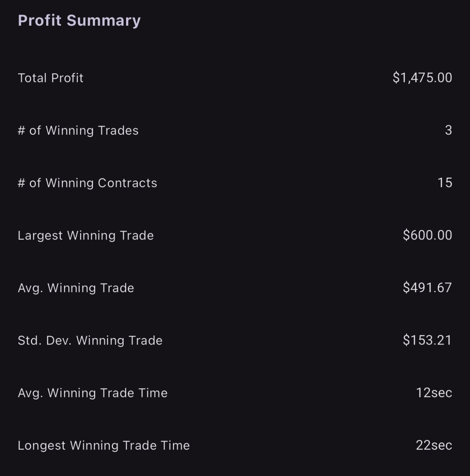470x476 pixels.
Task: Click the $153.21 standard deviation value
Action: 427,340
